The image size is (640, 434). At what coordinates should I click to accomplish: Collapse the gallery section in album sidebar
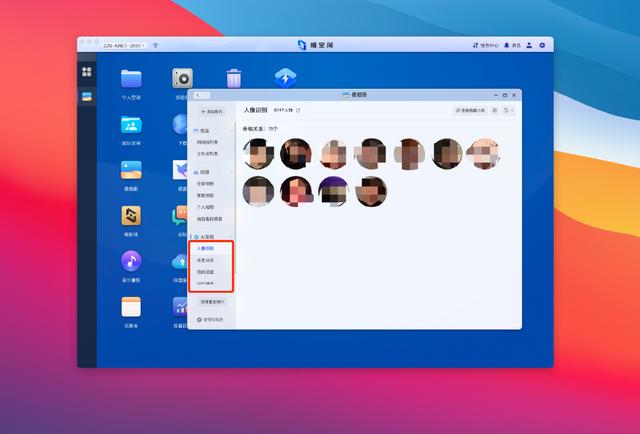click(x=232, y=131)
